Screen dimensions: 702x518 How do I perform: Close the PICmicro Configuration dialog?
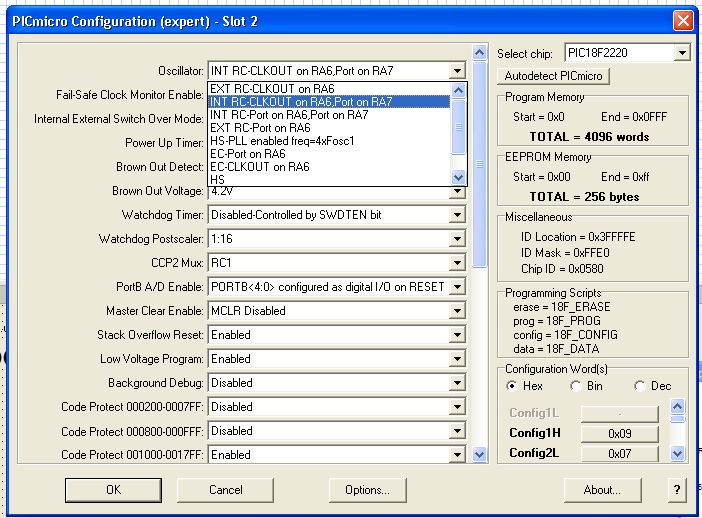click(683, 21)
